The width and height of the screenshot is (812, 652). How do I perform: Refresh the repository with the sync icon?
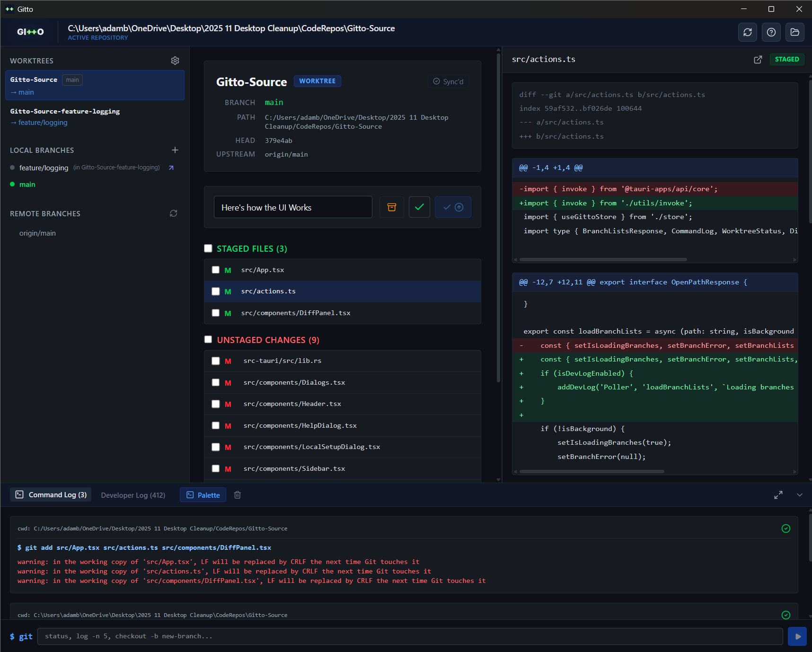[748, 32]
